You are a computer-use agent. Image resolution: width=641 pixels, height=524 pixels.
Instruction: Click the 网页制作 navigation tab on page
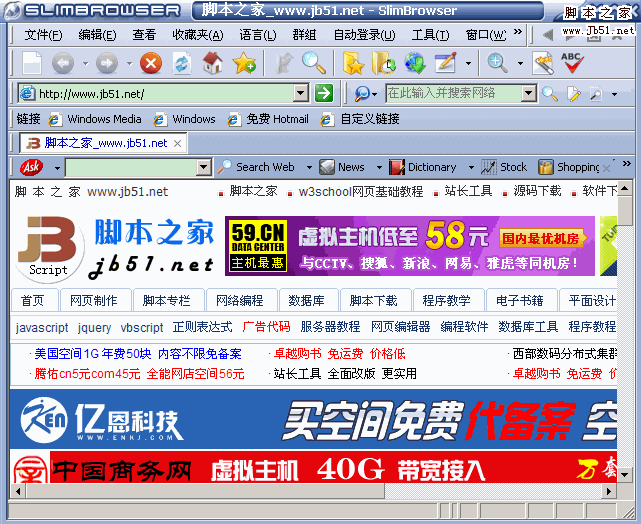(x=94, y=300)
